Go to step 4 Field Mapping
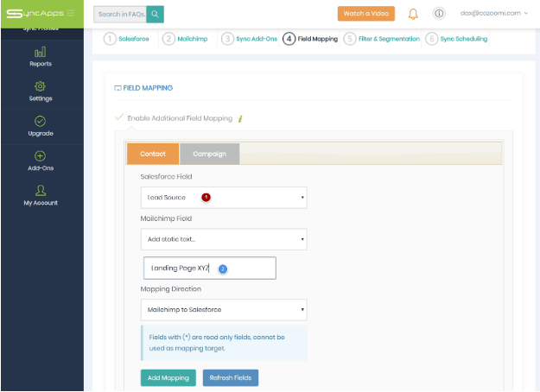The image size is (540, 392). point(310,39)
